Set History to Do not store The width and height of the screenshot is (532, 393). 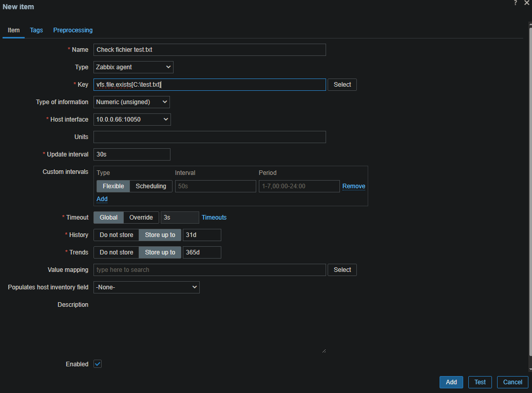click(x=116, y=235)
